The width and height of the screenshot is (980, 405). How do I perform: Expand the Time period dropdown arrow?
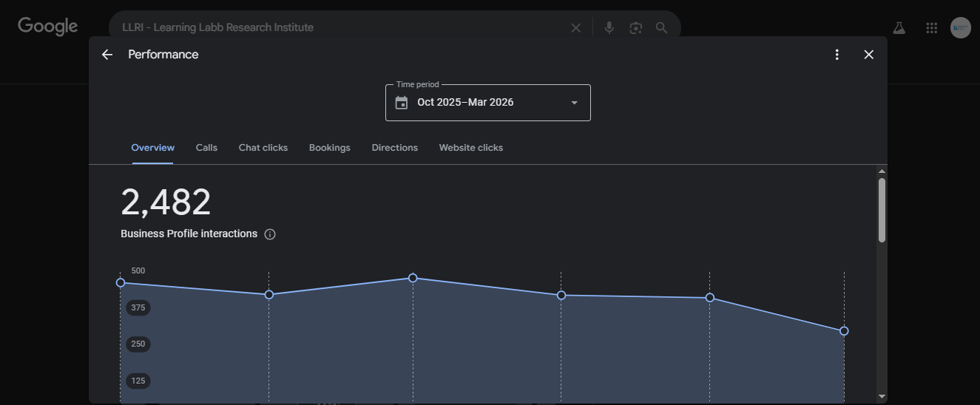(574, 103)
